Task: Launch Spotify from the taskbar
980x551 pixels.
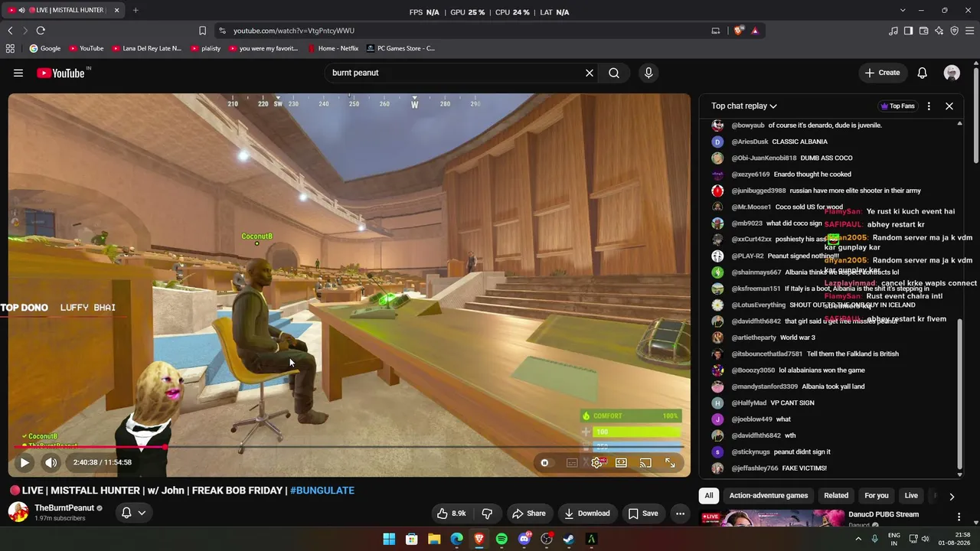Action: click(x=501, y=539)
